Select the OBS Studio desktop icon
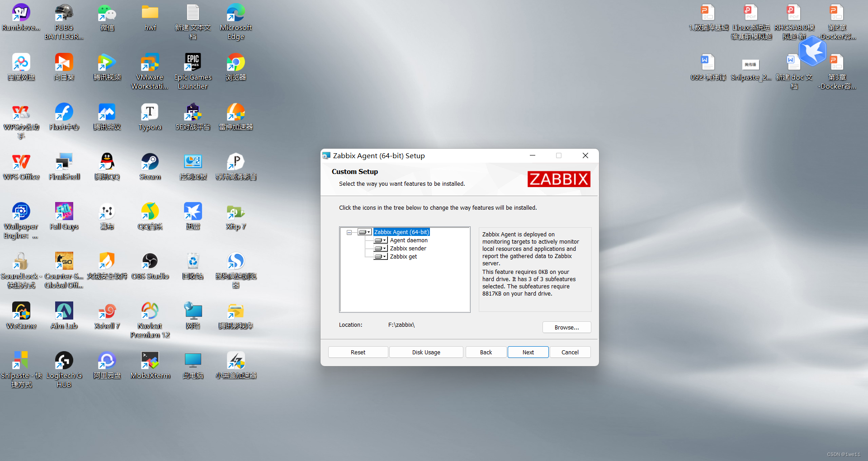The image size is (868, 461). [150, 266]
